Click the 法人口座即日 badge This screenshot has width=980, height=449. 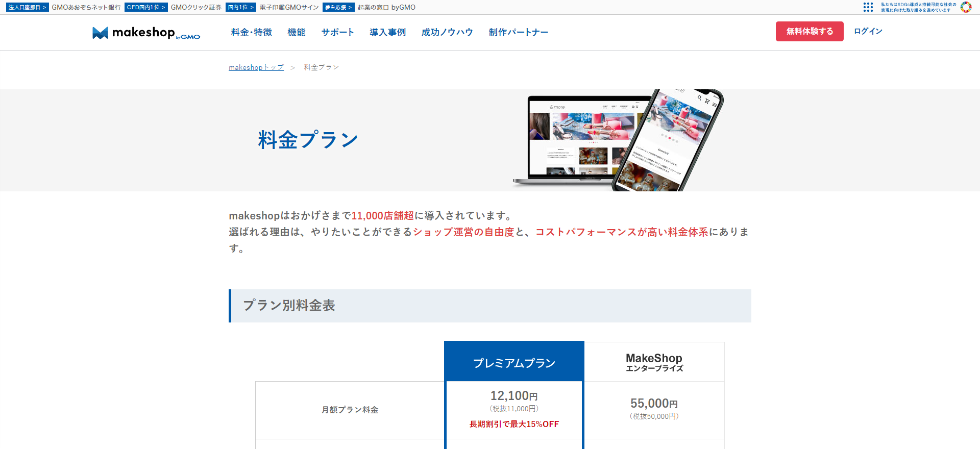point(28,7)
